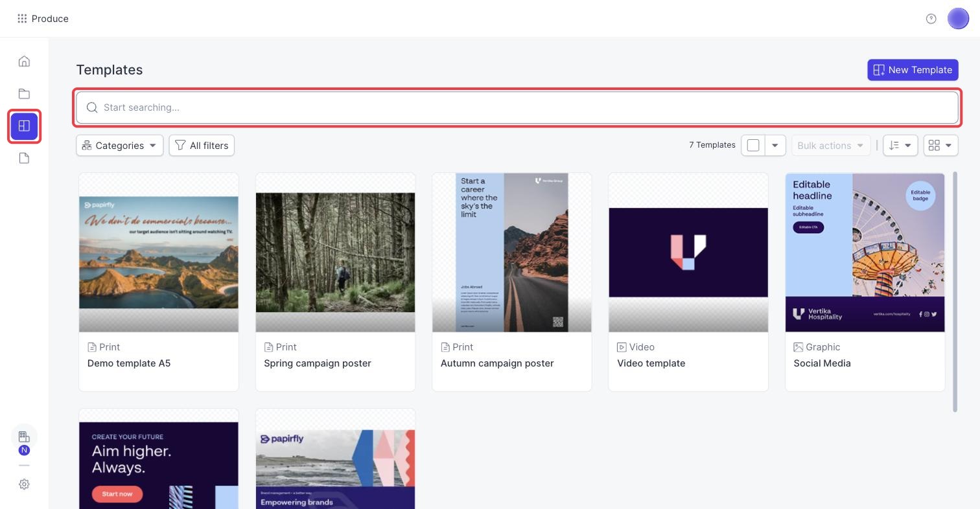This screenshot has width=980, height=509.
Task: Open the Empowering brands template thumbnail
Action: coord(335,459)
